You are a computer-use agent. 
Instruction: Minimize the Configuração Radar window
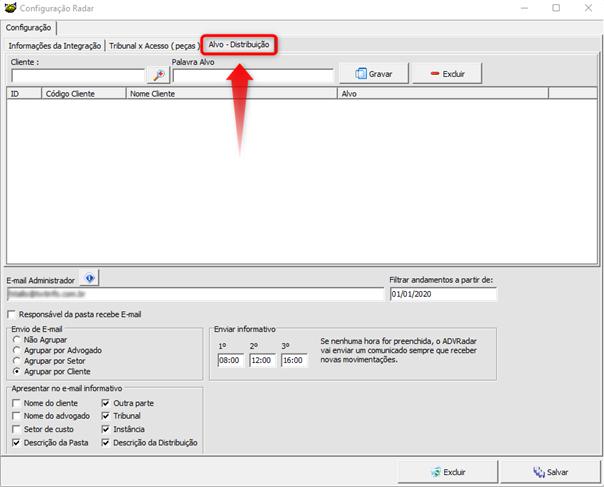tap(524, 8)
